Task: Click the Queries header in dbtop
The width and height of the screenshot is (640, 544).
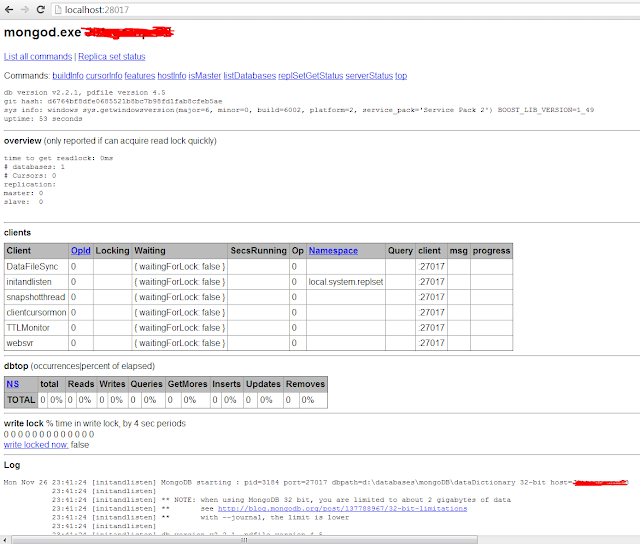Action: pos(146,384)
